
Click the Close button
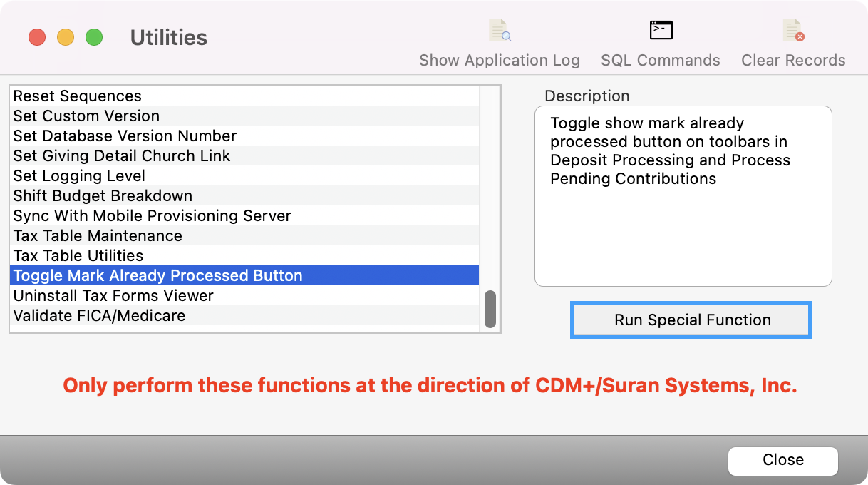point(782,461)
